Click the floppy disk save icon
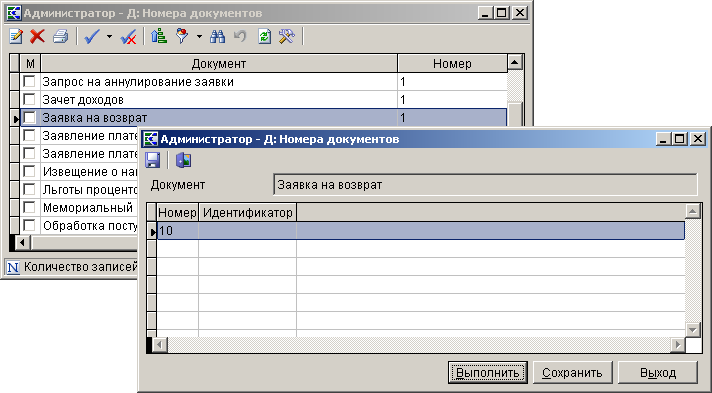 [x=153, y=160]
